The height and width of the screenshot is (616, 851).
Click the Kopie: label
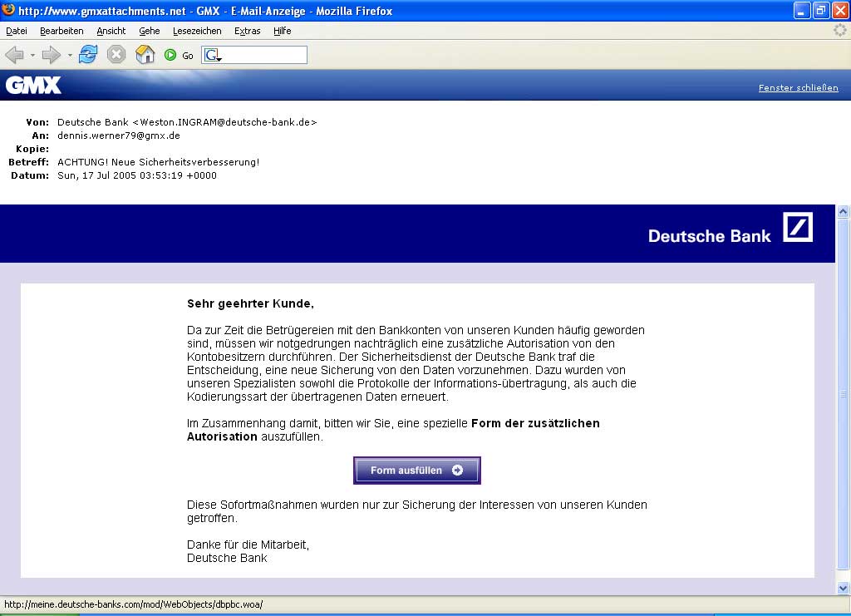pyautogui.click(x=32, y=149)
